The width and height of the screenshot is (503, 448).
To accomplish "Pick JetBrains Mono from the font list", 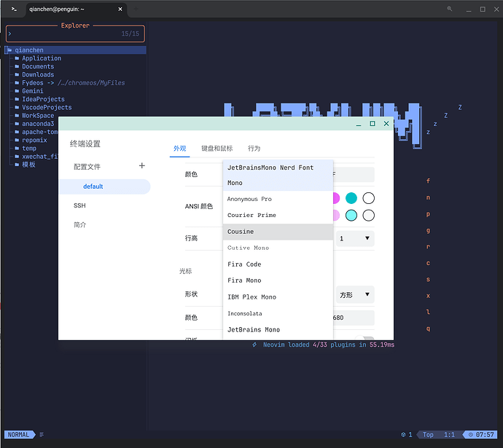I will click(x=253, y=330).
